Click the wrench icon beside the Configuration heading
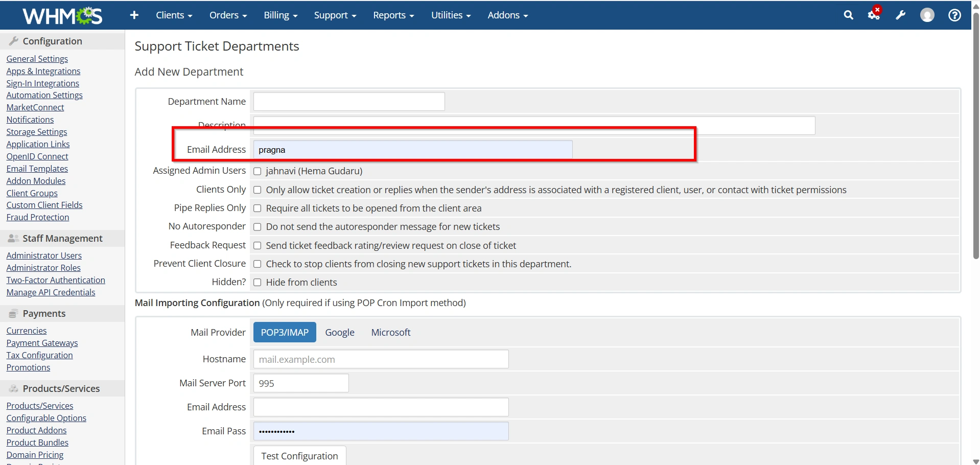 point(14,41)
